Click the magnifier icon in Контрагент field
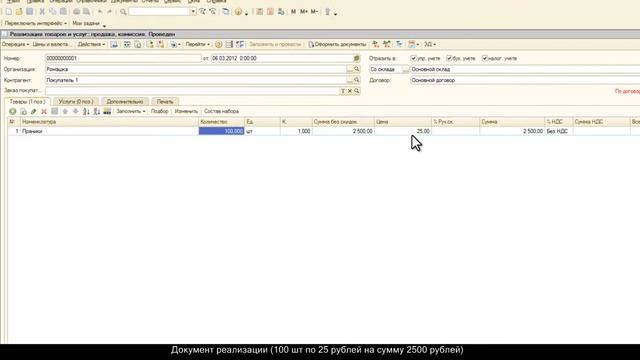This screenshot has width=640, height=360. tap(356, 80)
